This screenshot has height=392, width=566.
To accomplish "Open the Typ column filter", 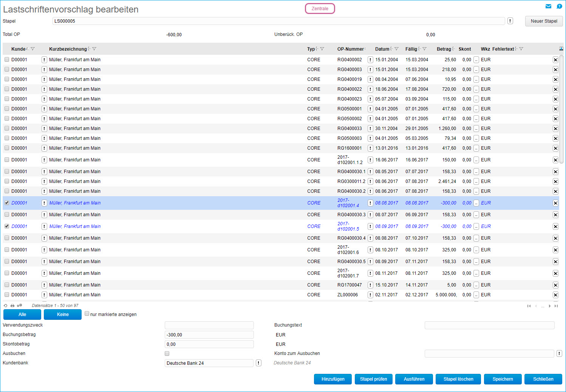I will tap(322, 49).
